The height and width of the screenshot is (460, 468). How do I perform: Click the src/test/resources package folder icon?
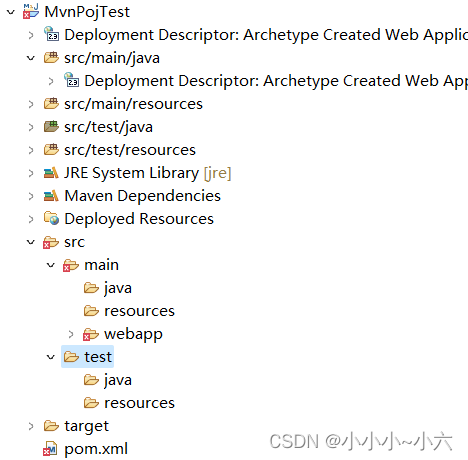51,149
